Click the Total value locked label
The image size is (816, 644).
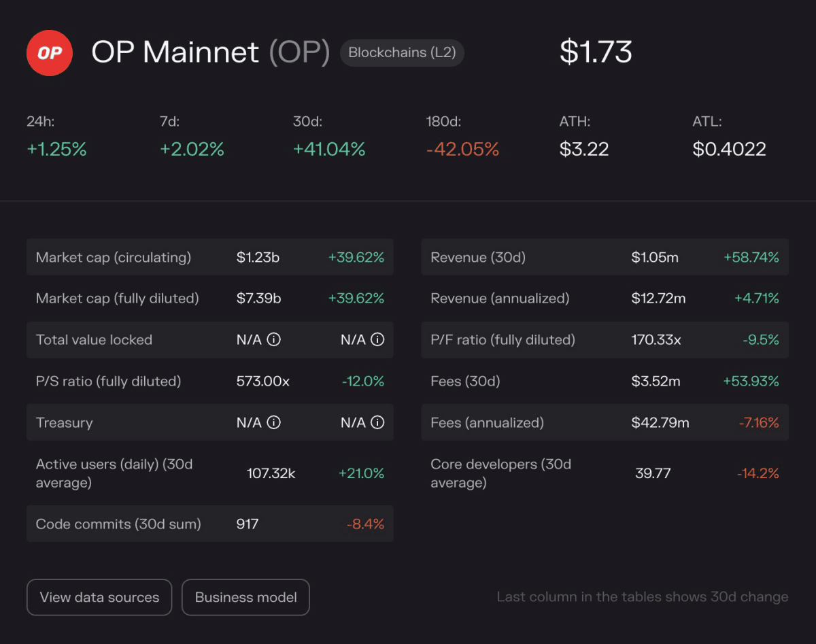coord(94,339)
